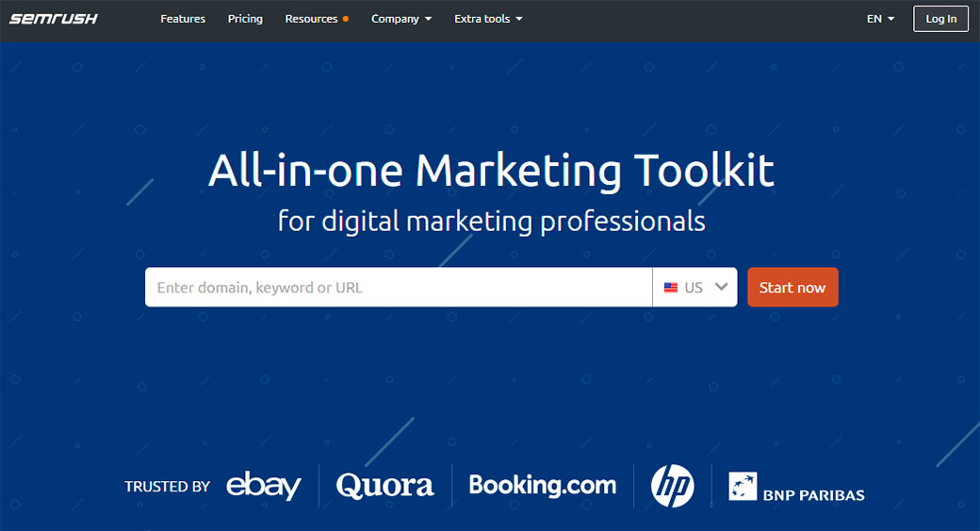980x531 pixels.
Task: Focus the domain, keyword or URL field
Action: point(399,287)
